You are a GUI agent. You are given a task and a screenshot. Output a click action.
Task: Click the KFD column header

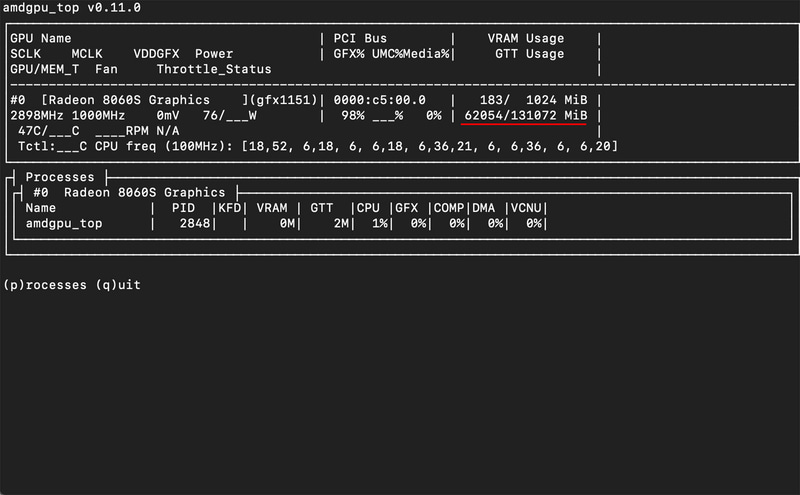pos(230,208)
